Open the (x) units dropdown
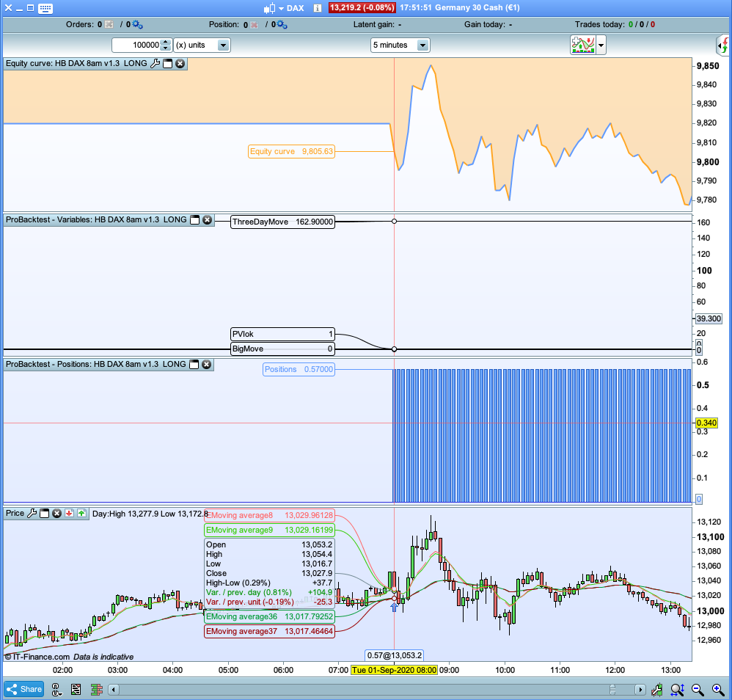This screenshot has width=732, height=700. 202,45
